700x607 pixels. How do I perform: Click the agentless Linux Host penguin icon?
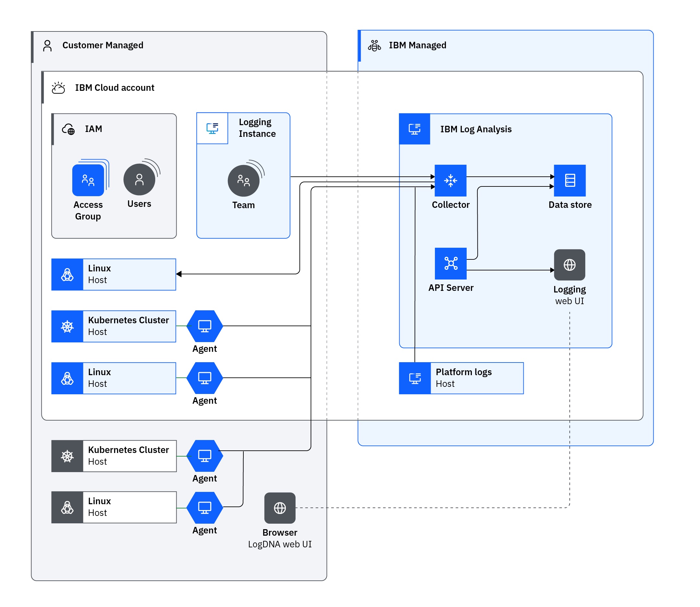(67, 275)
